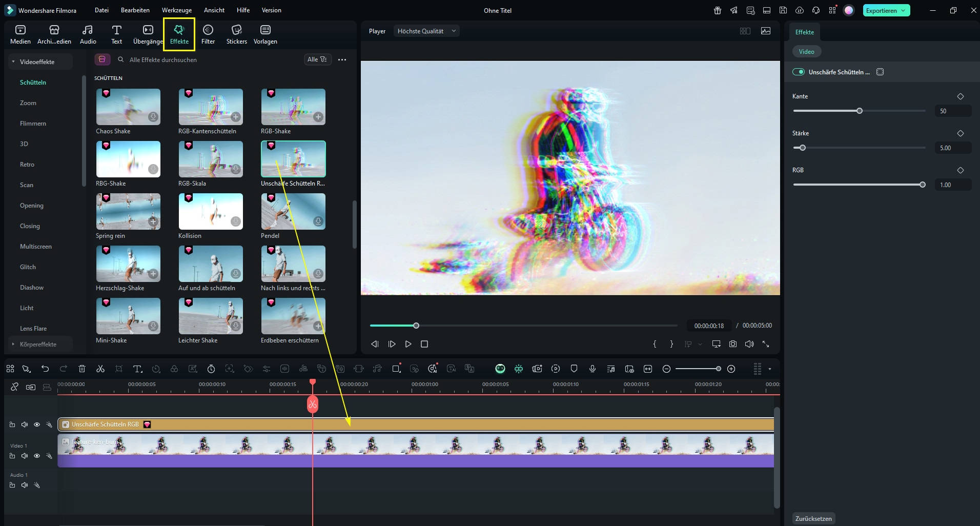Image resolution: width=980 pixels, height=526 pixels.
Task: Open the more options ellipsis in effects panel
Action: click(342, 59)
